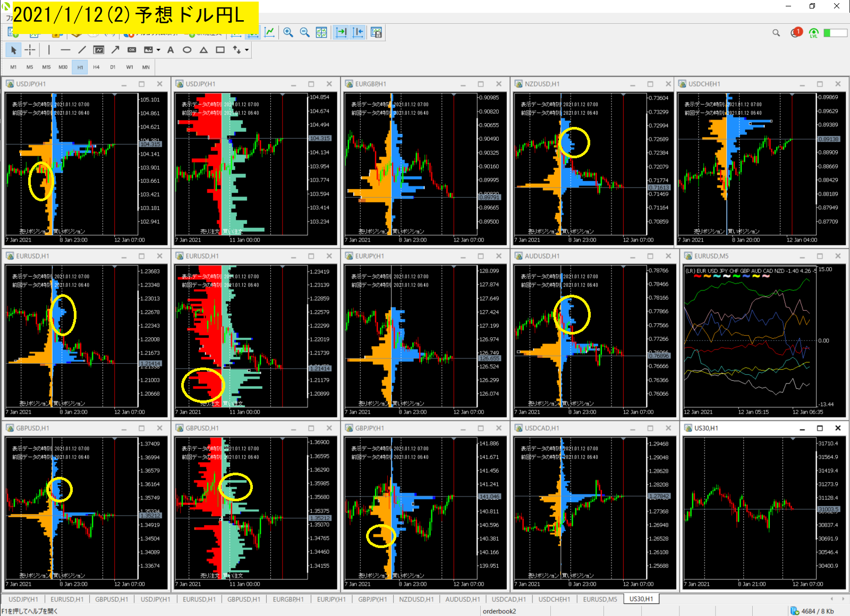Pick the diagonal trendline tool
This screenshot has height=616, width=850.
[82, 50]
